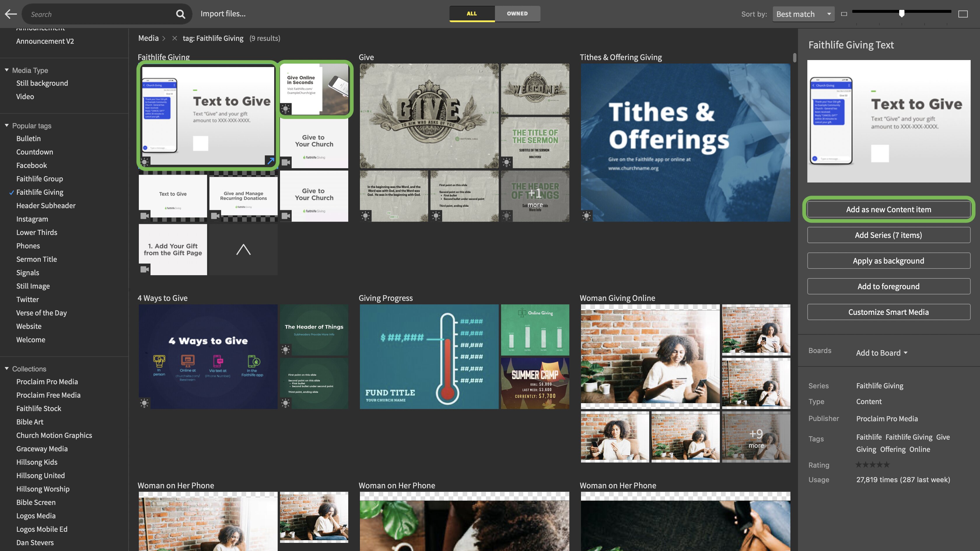The width and height of the screenshot is (980, 551).
Task: Open the Bible Screen collection
Action: (36, 502)
